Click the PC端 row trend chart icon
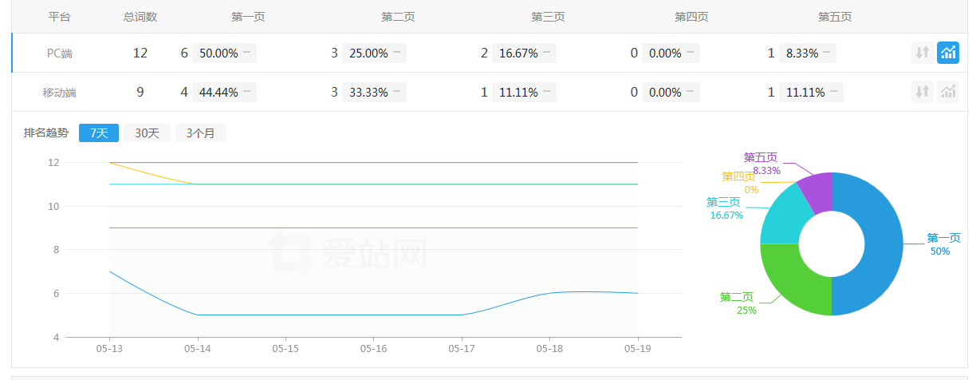 pyautogui.click(x=948, y=53)
